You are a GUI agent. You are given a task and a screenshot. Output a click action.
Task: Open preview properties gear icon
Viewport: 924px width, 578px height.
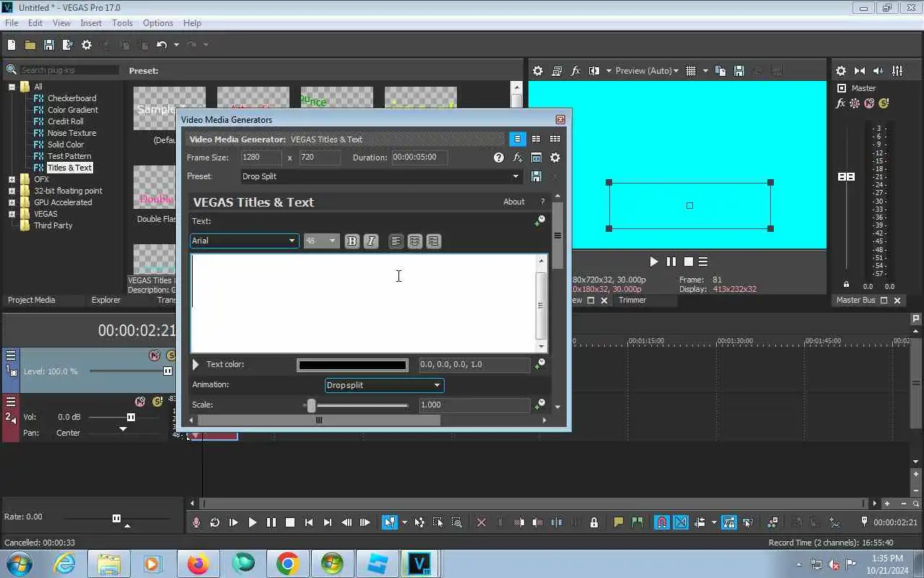pos(538,71)
